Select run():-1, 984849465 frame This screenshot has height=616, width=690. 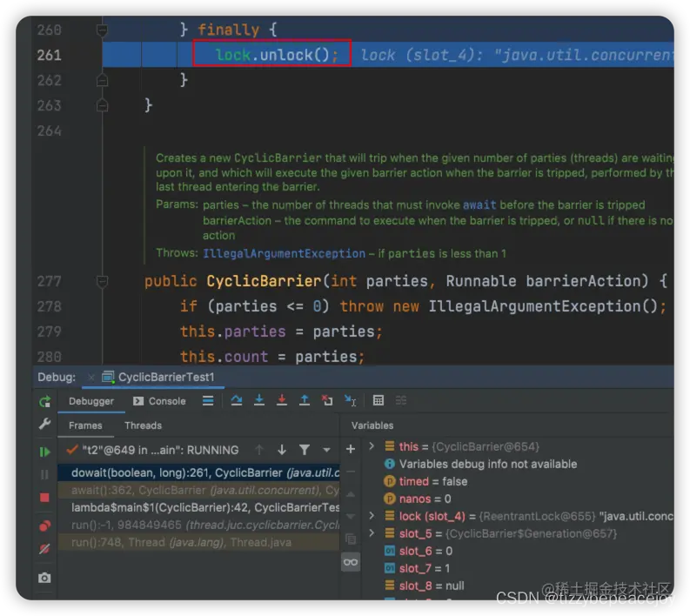(x=198, y=525)
